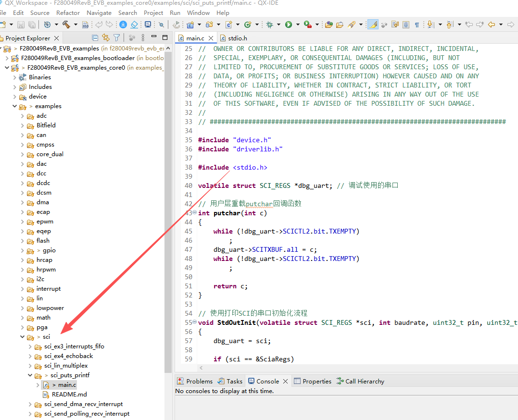Click the Previous Annotation up-arrow icon
Screen dimensions: 518x420
450,25
